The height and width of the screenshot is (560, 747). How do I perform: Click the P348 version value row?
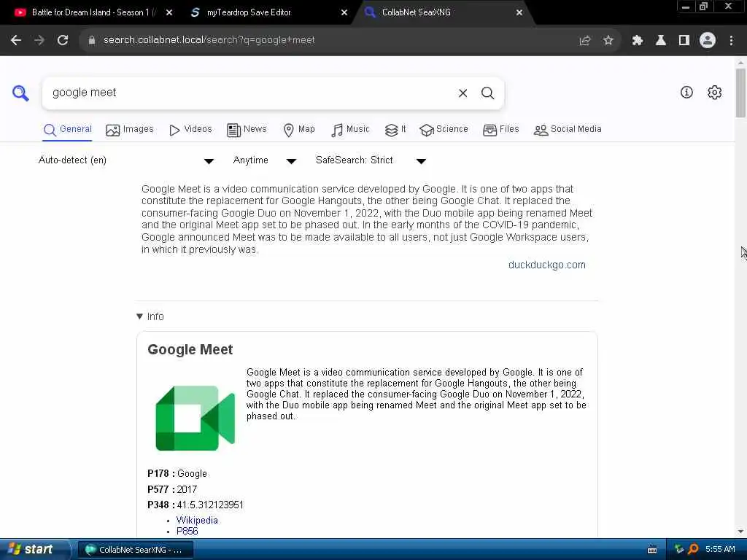click(x=196, y=505)
